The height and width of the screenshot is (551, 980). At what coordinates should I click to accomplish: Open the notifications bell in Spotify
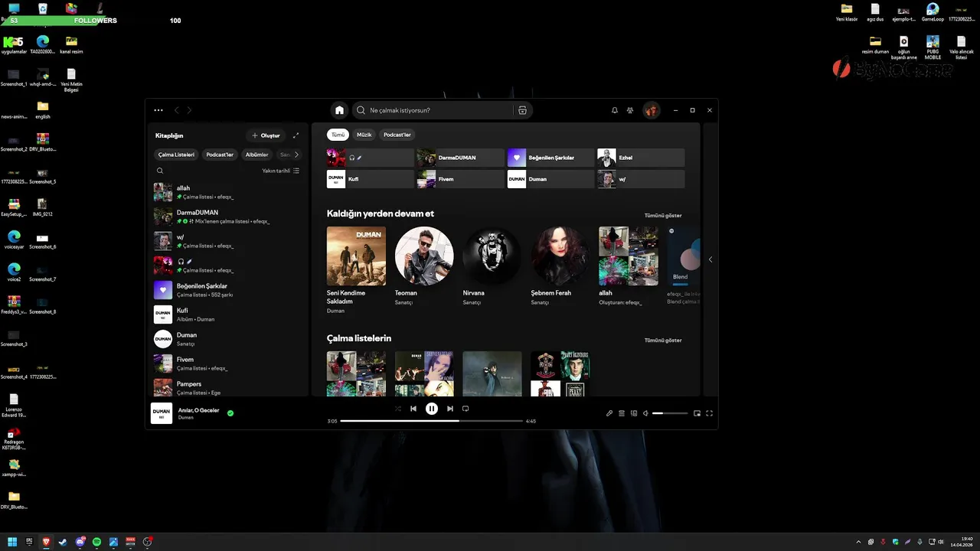(x=614, y=110)
